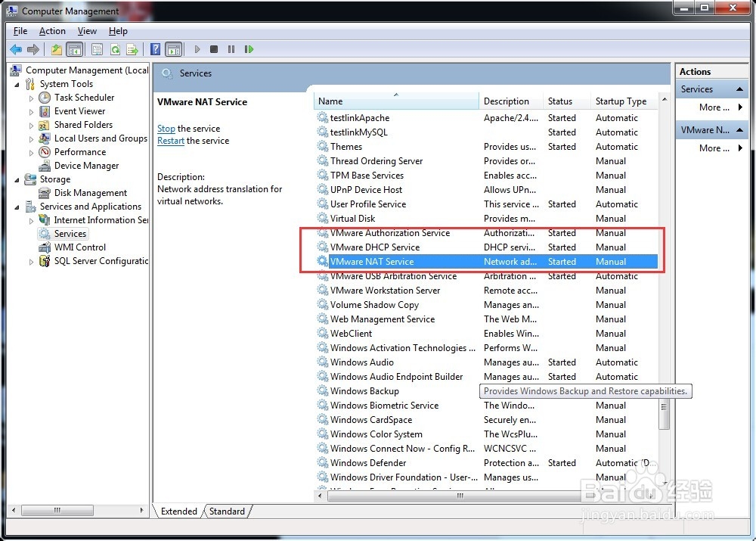The height and width of the screenshot is (541, 756).
Task: Toggle Show/Hide Action Pane toolbar icon
Action: click(x=174, y=49)
